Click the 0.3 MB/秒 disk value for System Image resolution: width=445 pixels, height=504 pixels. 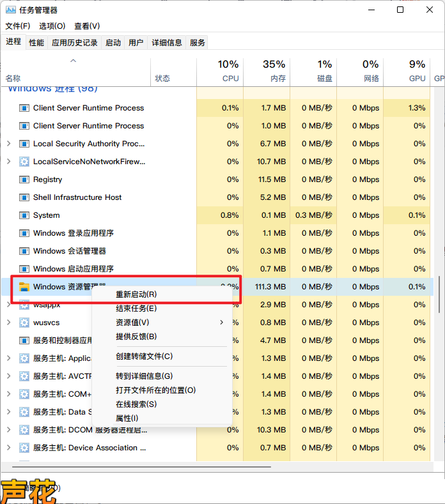click(x=314, y=215)
